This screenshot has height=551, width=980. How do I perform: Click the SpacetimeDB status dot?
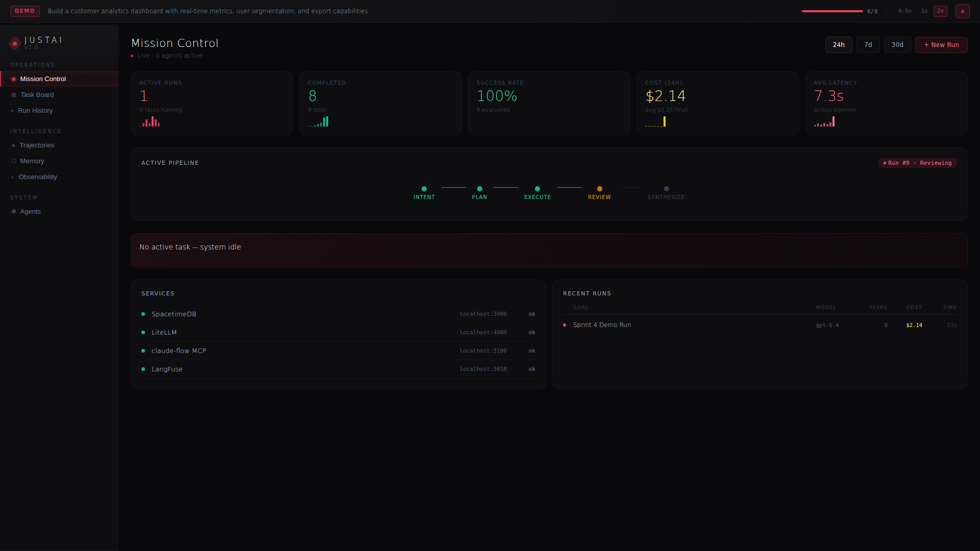click(143, 314)
